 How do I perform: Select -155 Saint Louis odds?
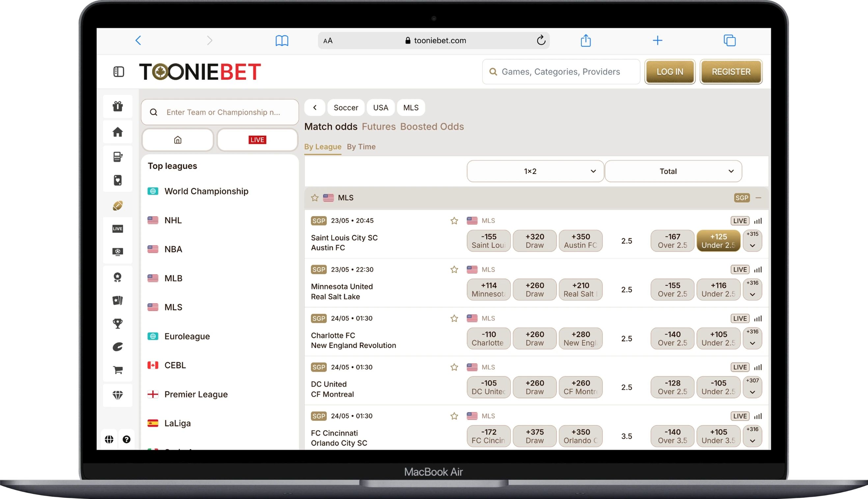tap(489, 241)
